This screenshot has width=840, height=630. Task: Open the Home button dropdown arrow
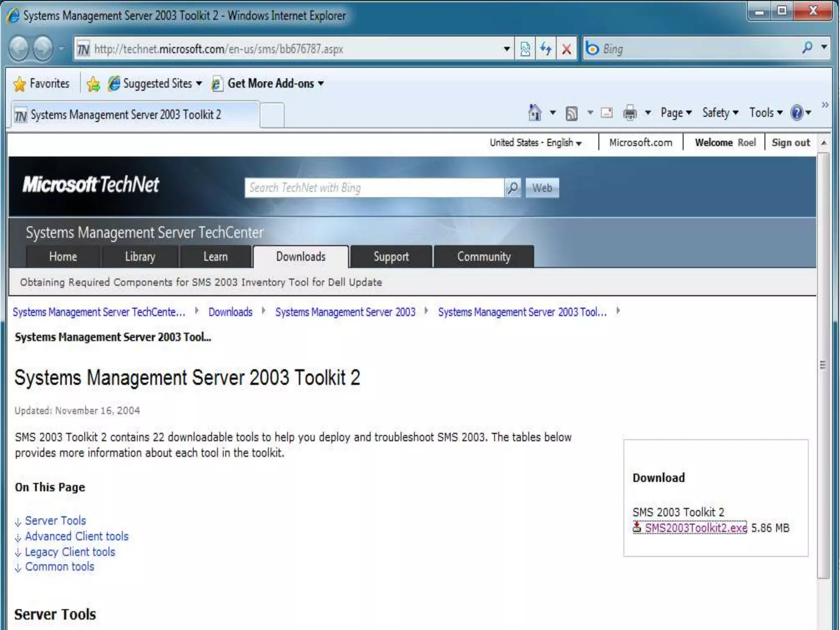pyautogui.click(x=552, y=112)
